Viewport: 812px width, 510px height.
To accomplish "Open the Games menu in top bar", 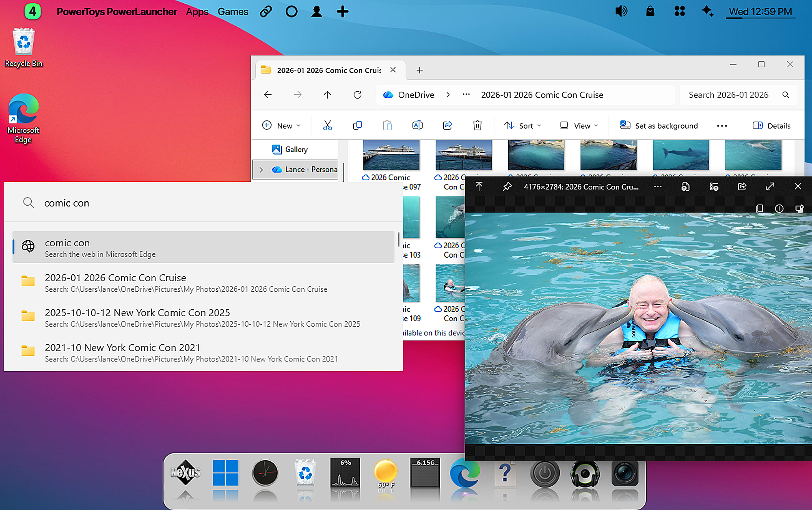I will 233,12.
